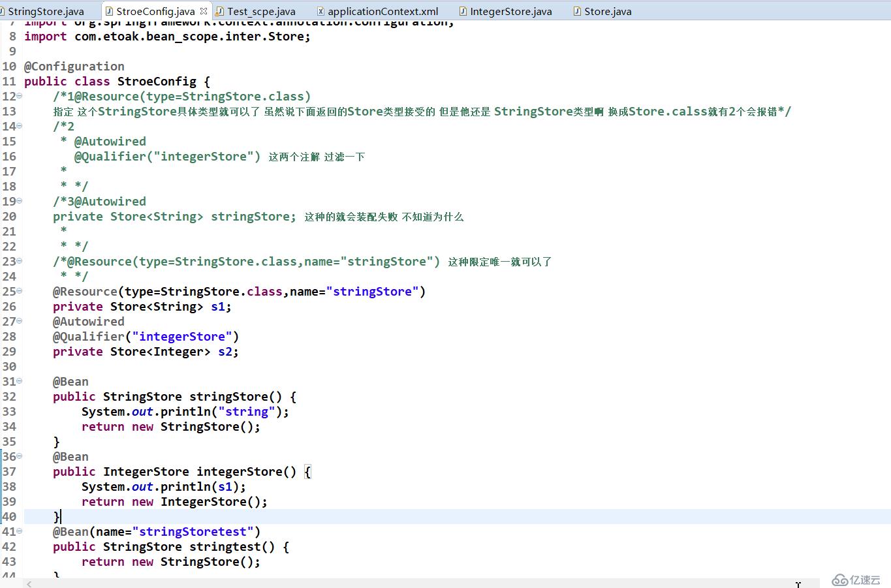Click return new IntegerStore() on line 39
The image size is (891, 588).
(x=174, y=502)
